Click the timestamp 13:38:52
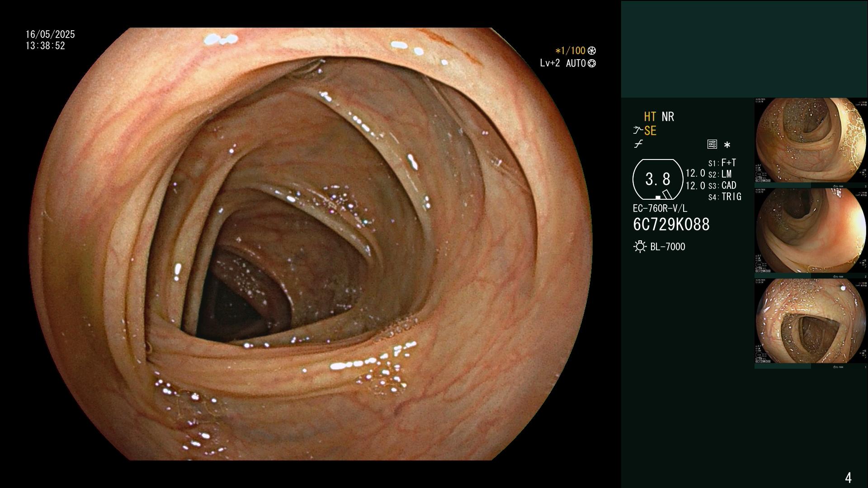This screenshot has height=488, width=868. click(x=45, y=46)
